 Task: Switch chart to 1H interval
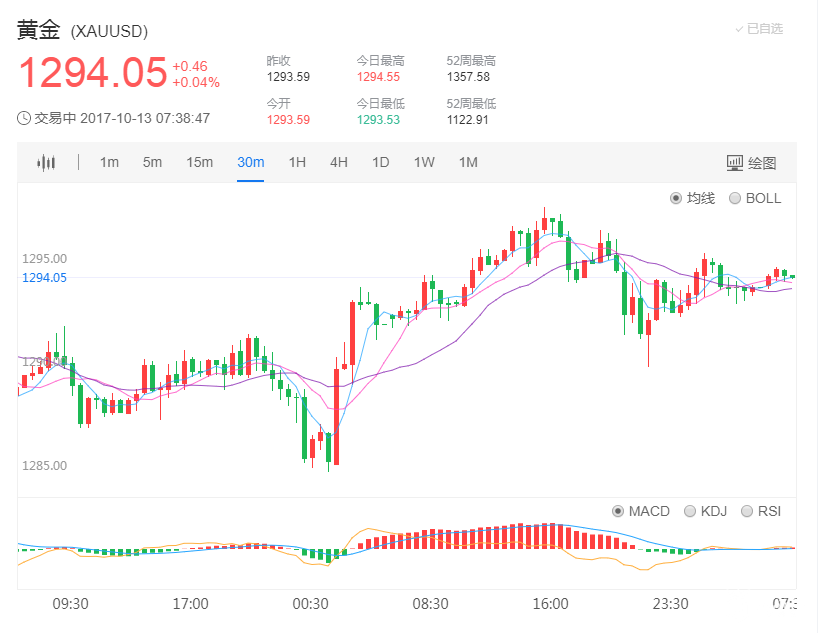(x=297, y=163)
